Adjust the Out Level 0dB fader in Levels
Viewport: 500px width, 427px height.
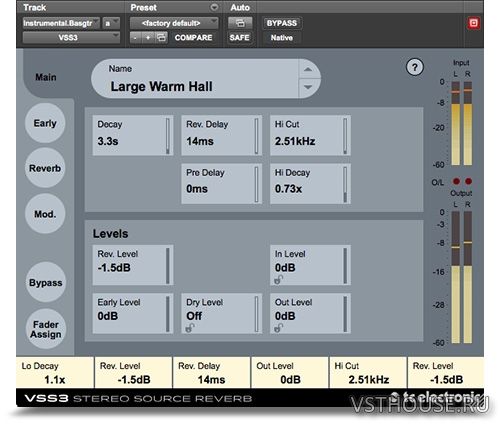point(345,314)
